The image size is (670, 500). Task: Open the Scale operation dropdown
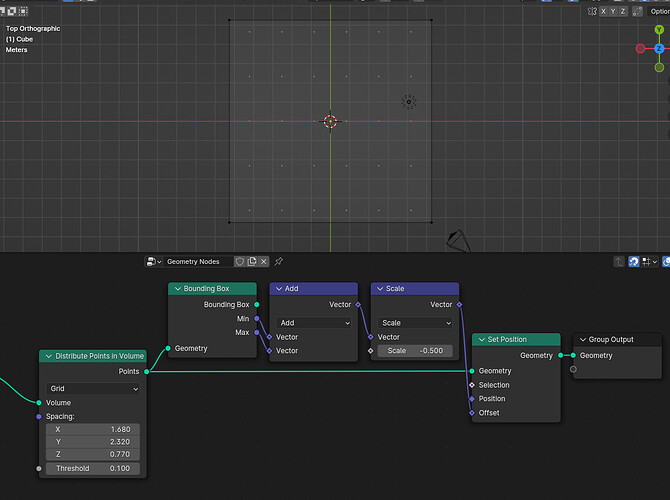pyautogui.click(x=415, y=323)
